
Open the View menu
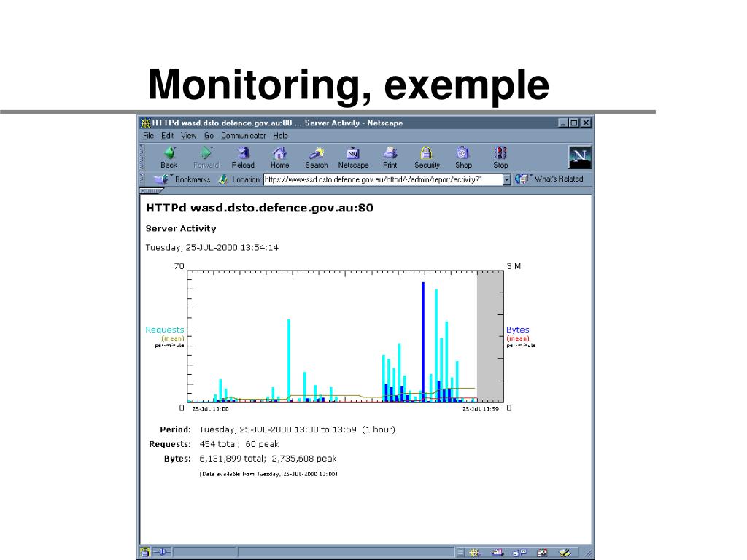pos(189,136)
